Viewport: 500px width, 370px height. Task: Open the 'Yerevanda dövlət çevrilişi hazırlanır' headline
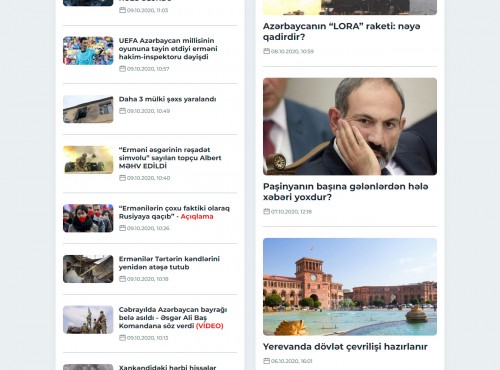pyautogui.click(x=345, y=347)
